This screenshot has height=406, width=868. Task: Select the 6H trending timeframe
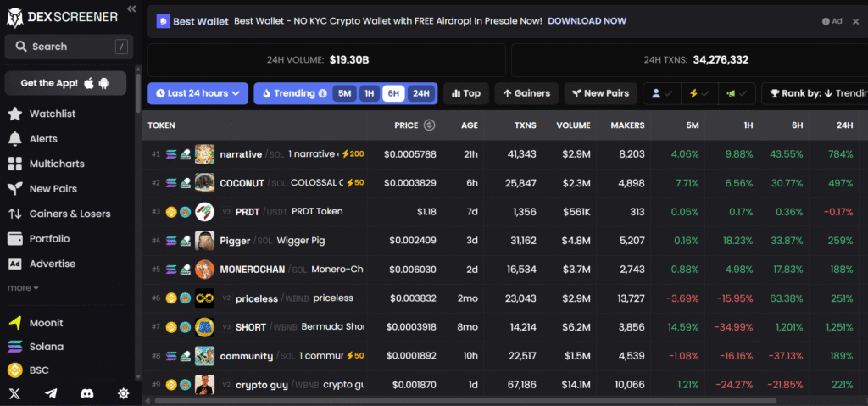click(x=393, y=93)
